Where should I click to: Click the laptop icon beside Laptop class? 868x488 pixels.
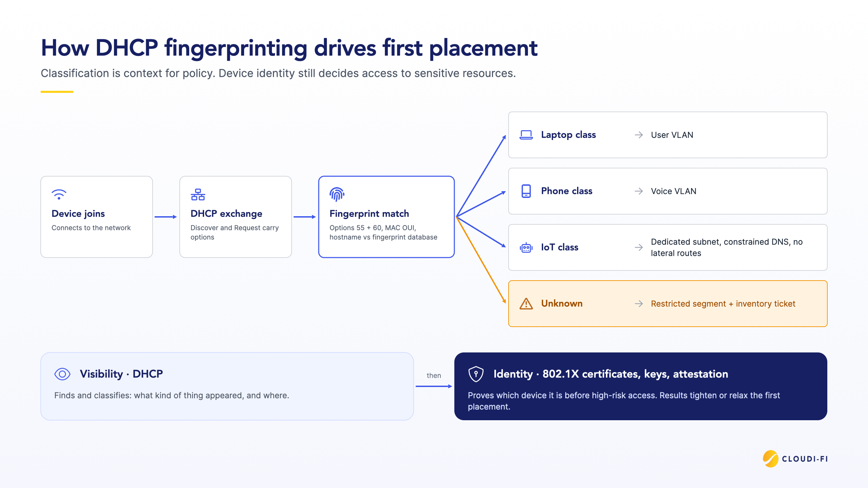pyautogui.click(x=526, y=135)
